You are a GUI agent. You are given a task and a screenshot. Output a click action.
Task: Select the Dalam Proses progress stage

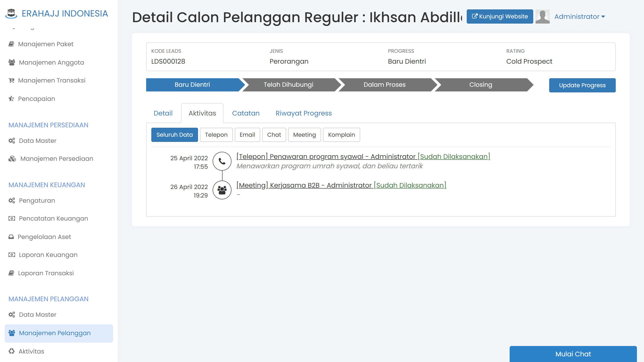click(384, 85)
